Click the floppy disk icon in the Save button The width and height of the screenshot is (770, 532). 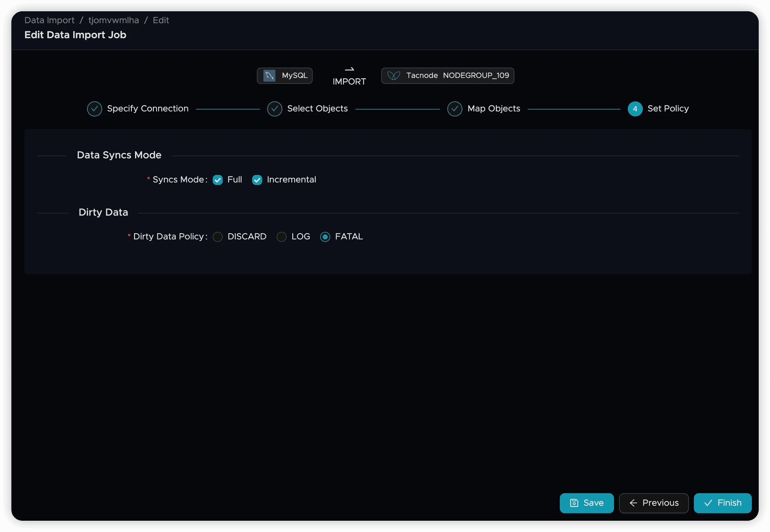(574, 503)
